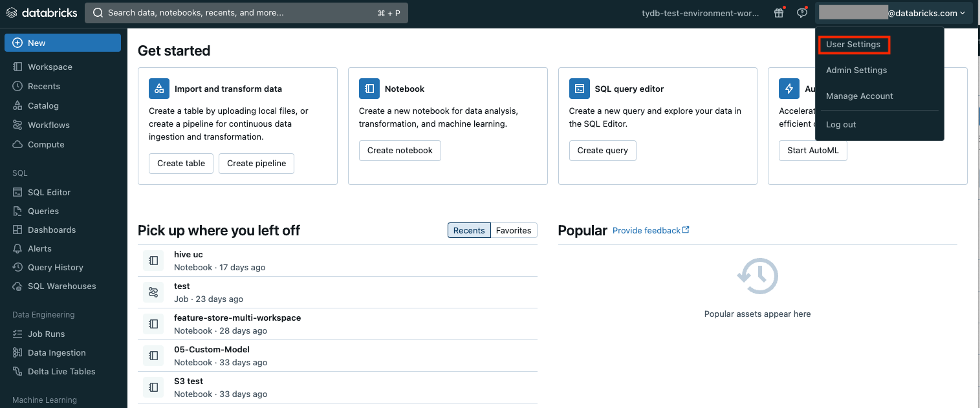Open the Provide feedback link
The height and width of the screenshot is (408, 980).
[x=646, y=230]
